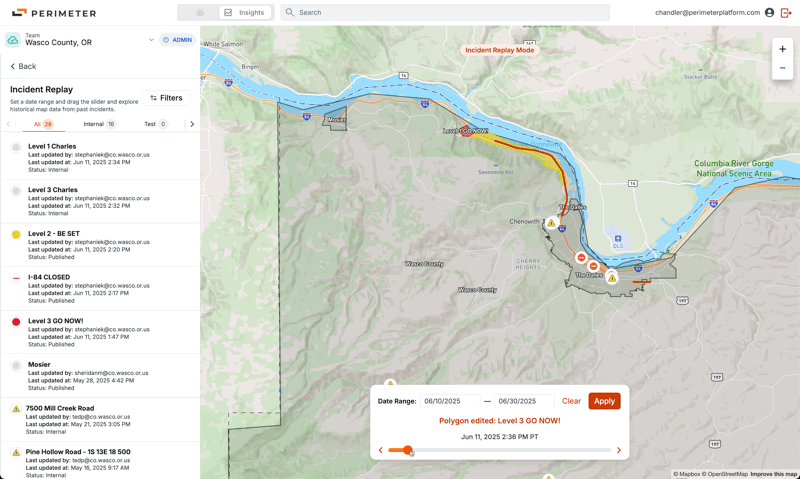
Task: Click the red Level 3 GO NOW! map marker
Action: click(467, 131)
